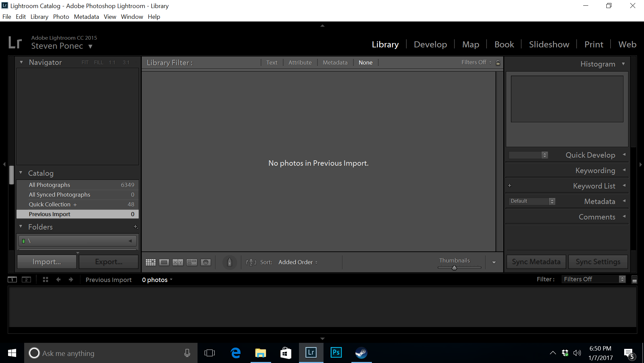Image resolution: width=644 pixels, height=363 pixels.
Task: Expand the Keywording panel
Action: point(624,170)
